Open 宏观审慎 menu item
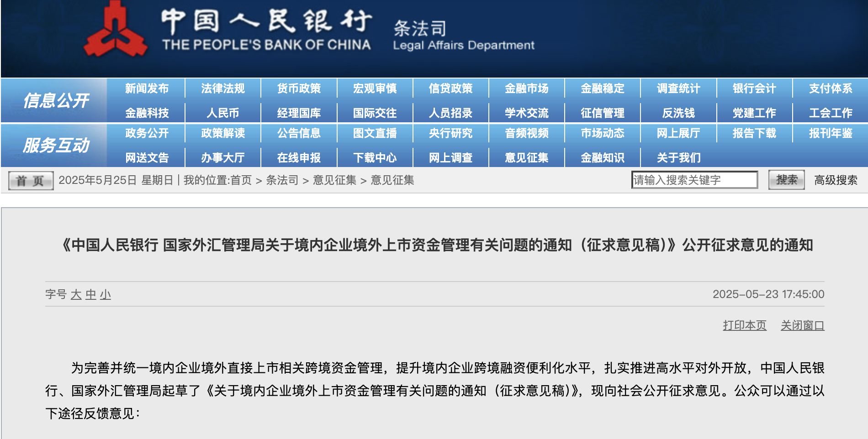The image size is (868, 439). pyautogui.click(x=375, y=89)
